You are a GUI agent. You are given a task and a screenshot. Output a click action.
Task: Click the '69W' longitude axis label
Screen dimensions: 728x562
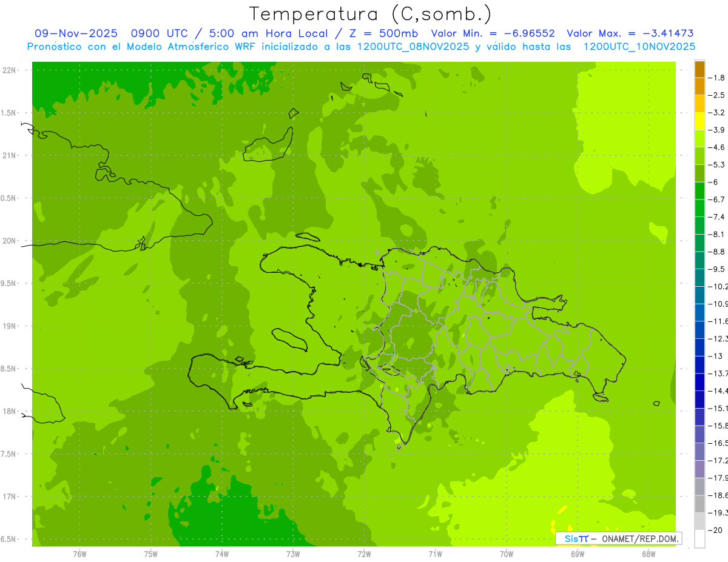click(x=578, y=554)
